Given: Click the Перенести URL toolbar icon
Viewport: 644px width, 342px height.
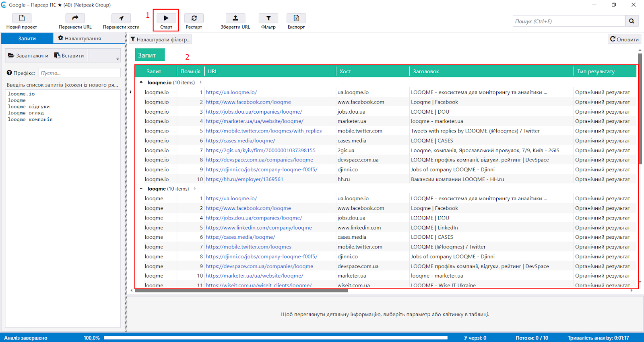Looking at the screenshot, I should click(x=75, y=18).
